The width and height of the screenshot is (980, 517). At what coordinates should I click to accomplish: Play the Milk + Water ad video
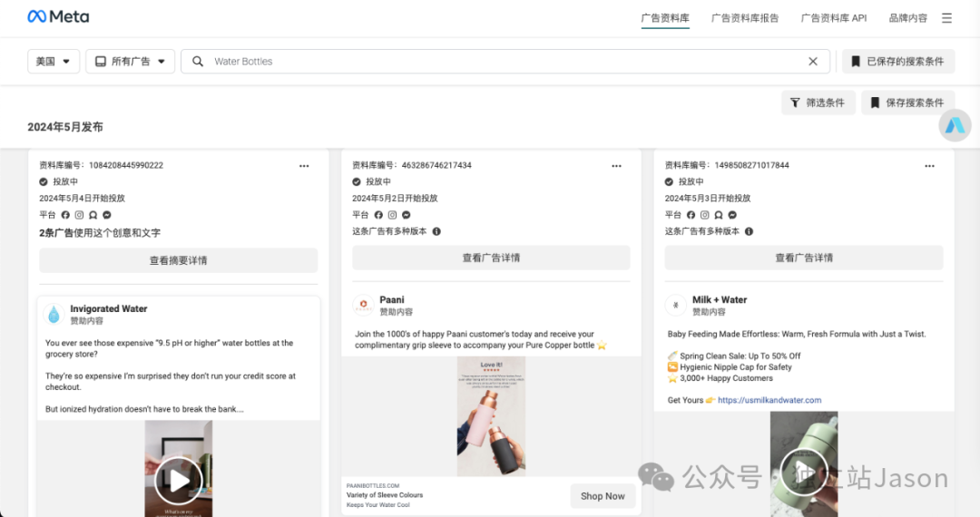click(x=804, y=472)
